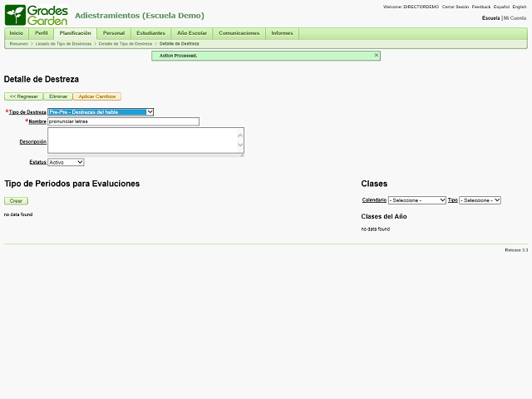Click Descripción scroll up arrow
This screenshot has width=532, height=399.
click(240, 135)
